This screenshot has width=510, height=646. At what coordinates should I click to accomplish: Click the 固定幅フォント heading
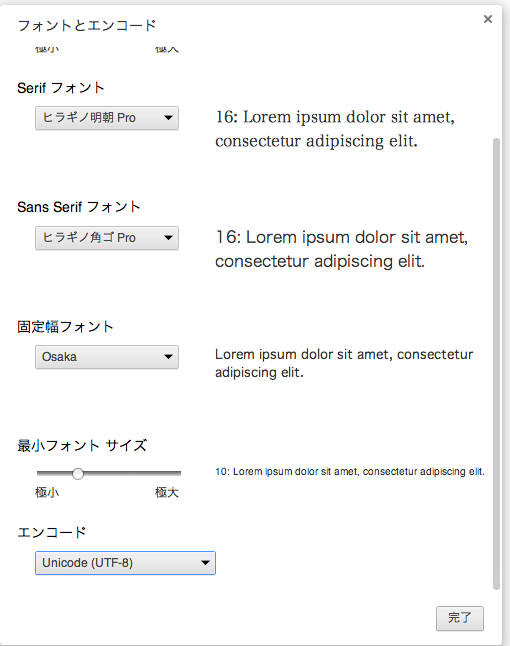65,327
